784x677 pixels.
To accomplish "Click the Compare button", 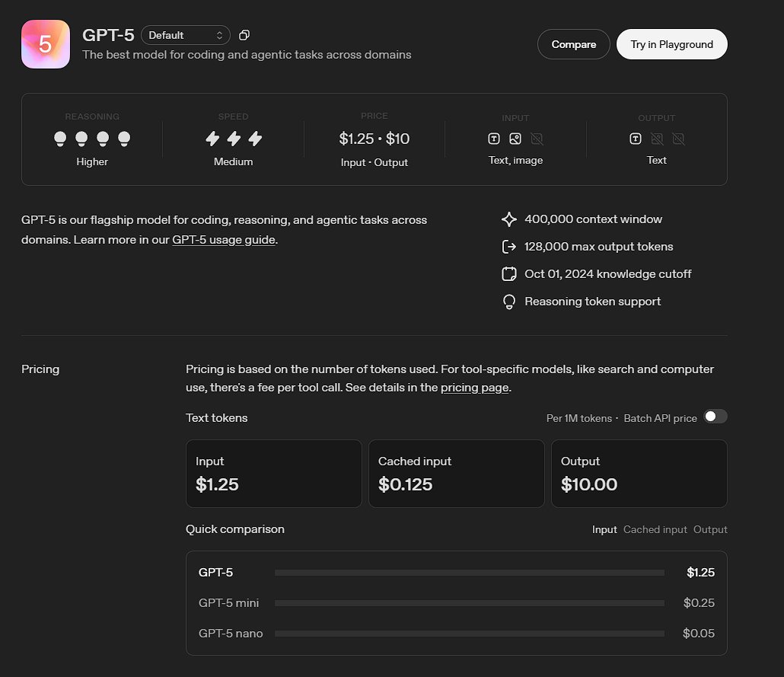I will 573,44.
